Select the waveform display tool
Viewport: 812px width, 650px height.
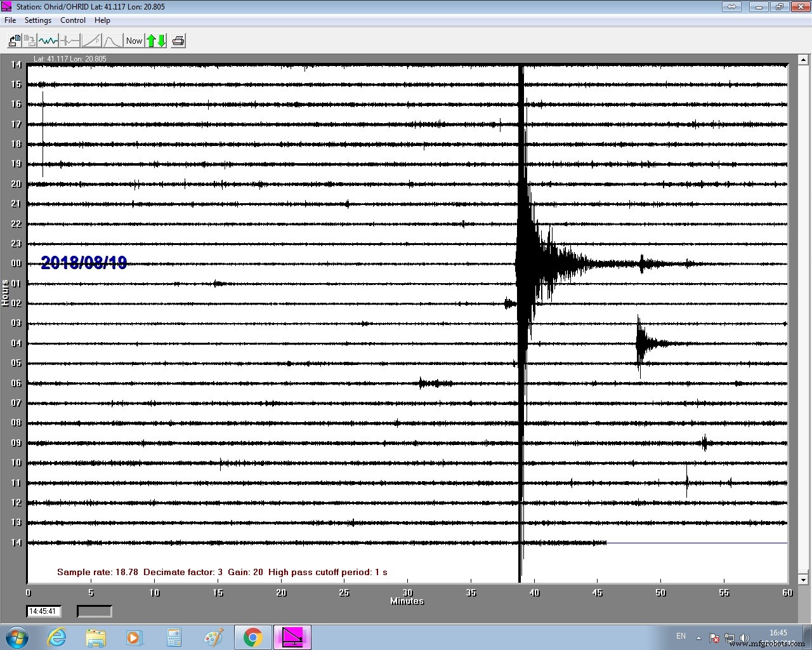point(48,40)
